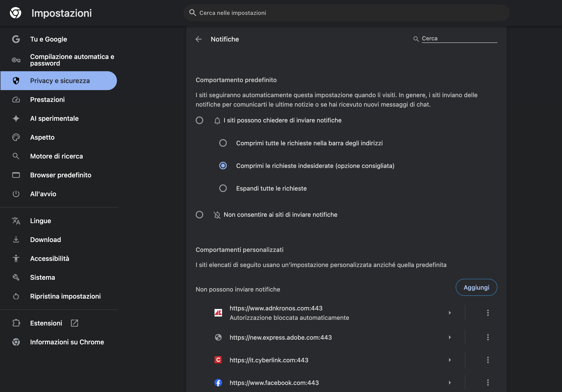Screen dimensions: 562x392
Task: Click the magnifier icon in the top search bar
Action: (193, 13)
